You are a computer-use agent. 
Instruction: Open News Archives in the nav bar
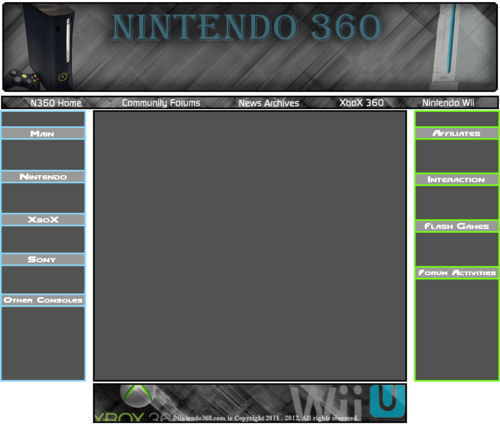(269, 103)
